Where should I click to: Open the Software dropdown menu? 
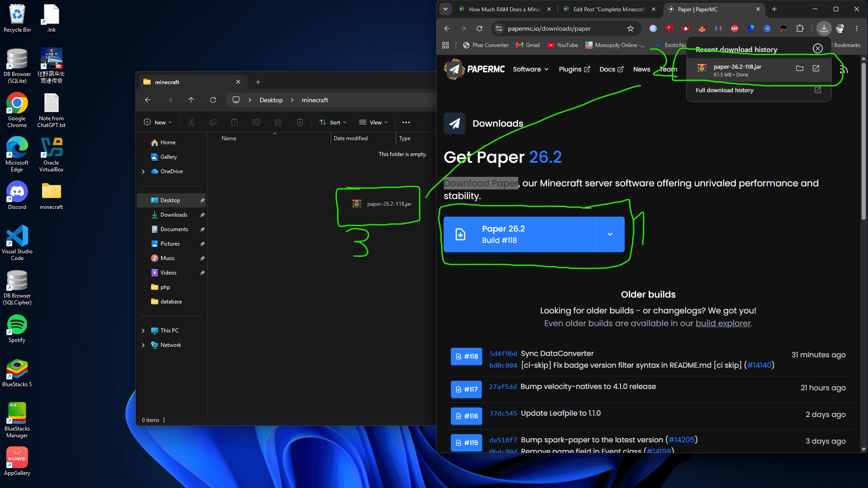(x=531, y=69)
